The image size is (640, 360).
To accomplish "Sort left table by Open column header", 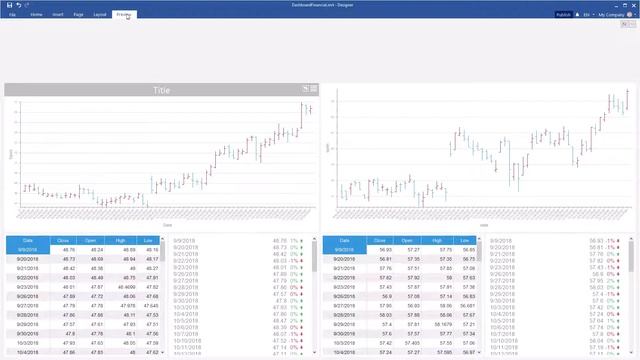I will tap(91, 240).
